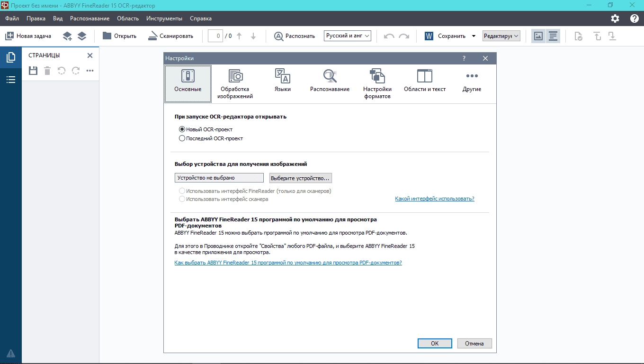The height and width of the screenshot is (364, 644).
Task: Open settings via the gear icon
Action: coord(615,18)
